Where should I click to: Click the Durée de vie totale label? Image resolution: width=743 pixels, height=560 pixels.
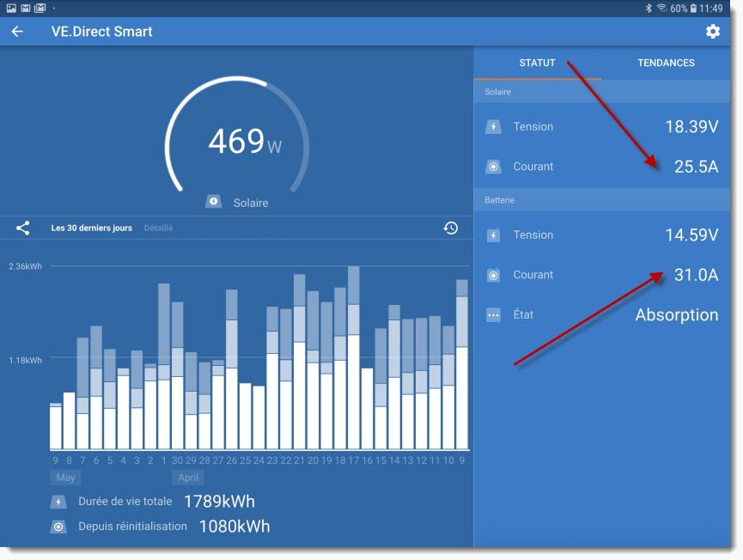click(x=125, y=502)
